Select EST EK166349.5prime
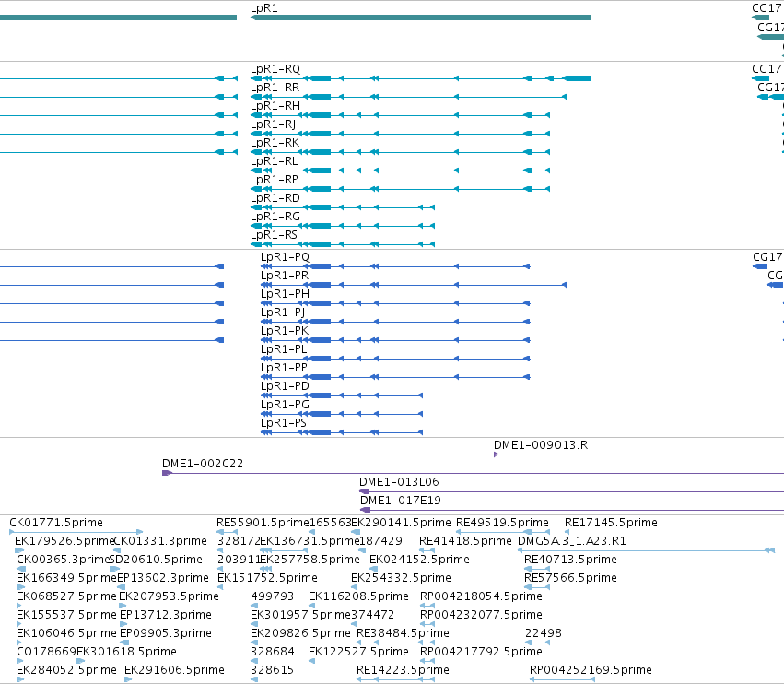Viewport: 784px width, 684px height. point(66,578)
